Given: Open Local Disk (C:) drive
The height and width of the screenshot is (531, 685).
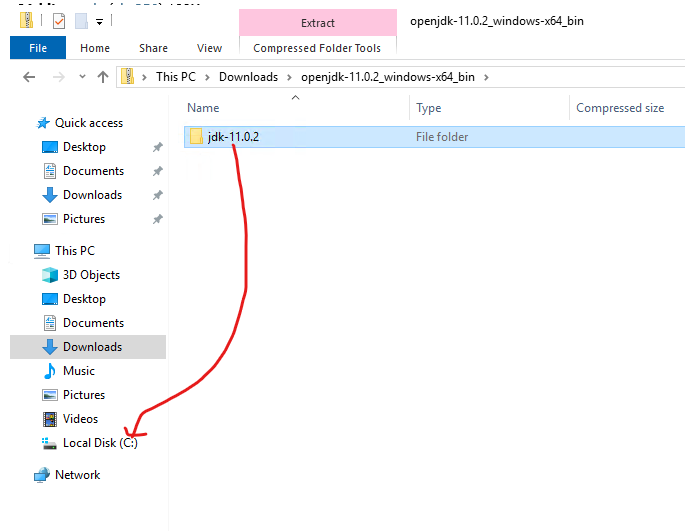Looking at the screenshot, I should [100, 443].
